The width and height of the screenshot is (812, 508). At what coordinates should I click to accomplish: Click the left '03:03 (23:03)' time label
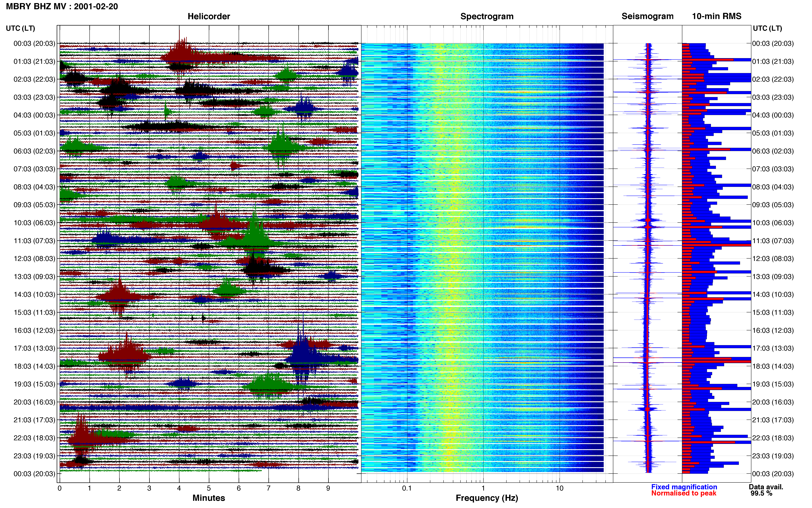click(x=34, y=97)
